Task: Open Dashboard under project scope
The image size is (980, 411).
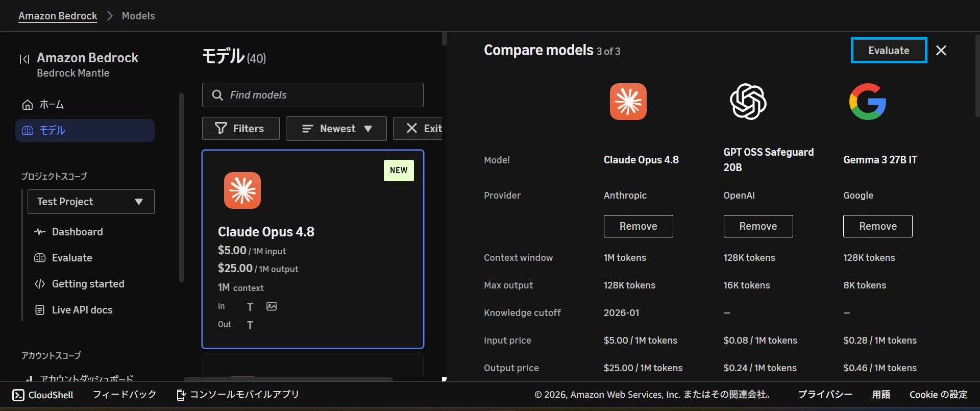Action: pos(78,232)
